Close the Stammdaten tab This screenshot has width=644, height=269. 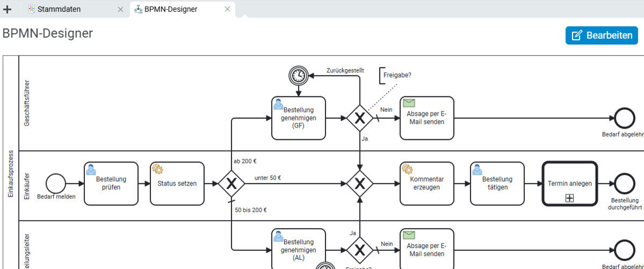click(x=120, y=9)
